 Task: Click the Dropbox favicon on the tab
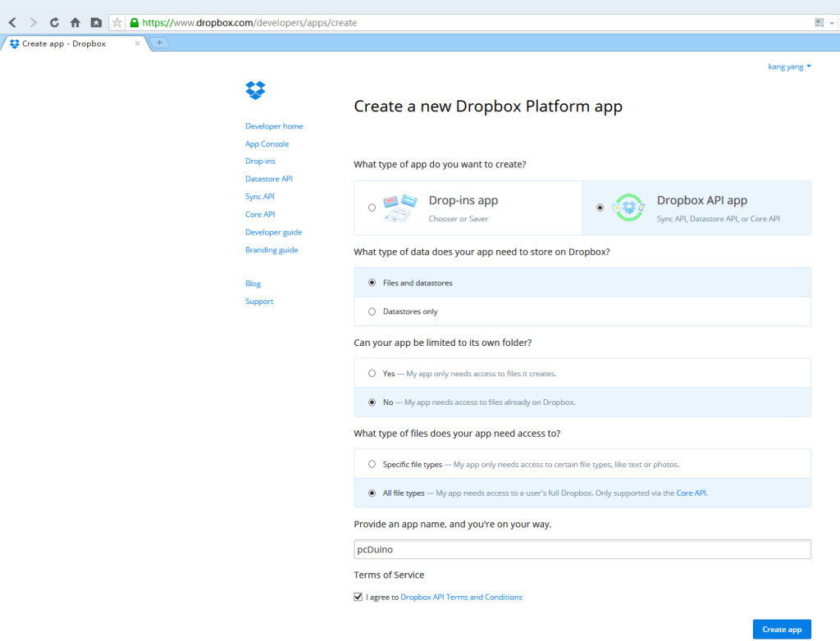(15, 43)
